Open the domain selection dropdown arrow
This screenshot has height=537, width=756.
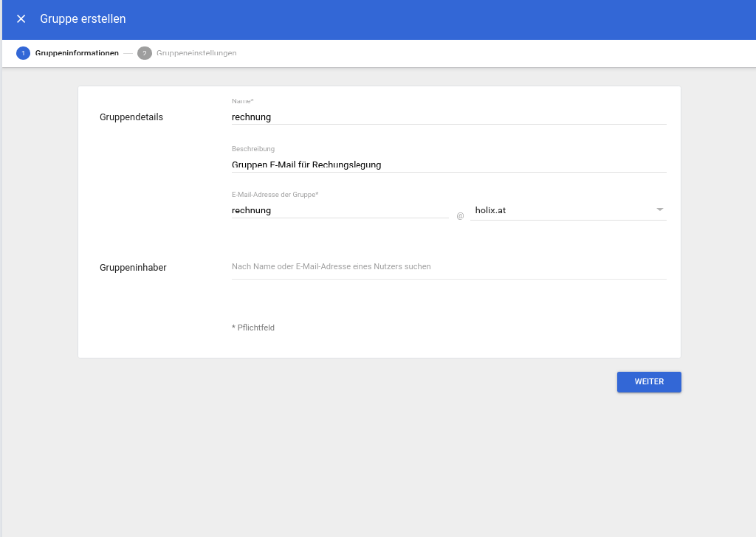(x=659, y=209)
